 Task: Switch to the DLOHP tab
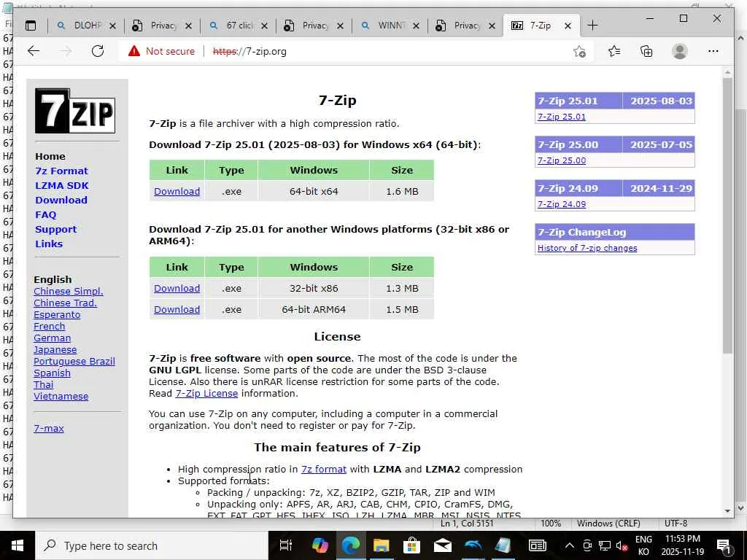(85, 26)
